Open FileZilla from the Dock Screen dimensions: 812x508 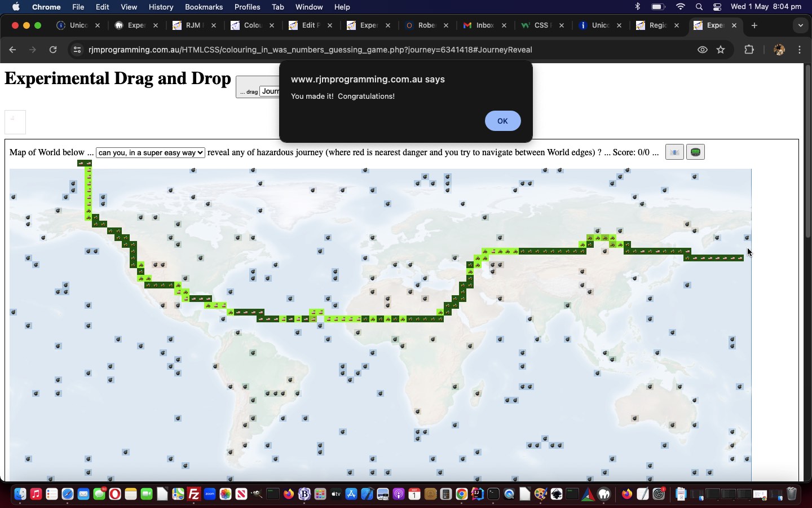pos(194,494)
